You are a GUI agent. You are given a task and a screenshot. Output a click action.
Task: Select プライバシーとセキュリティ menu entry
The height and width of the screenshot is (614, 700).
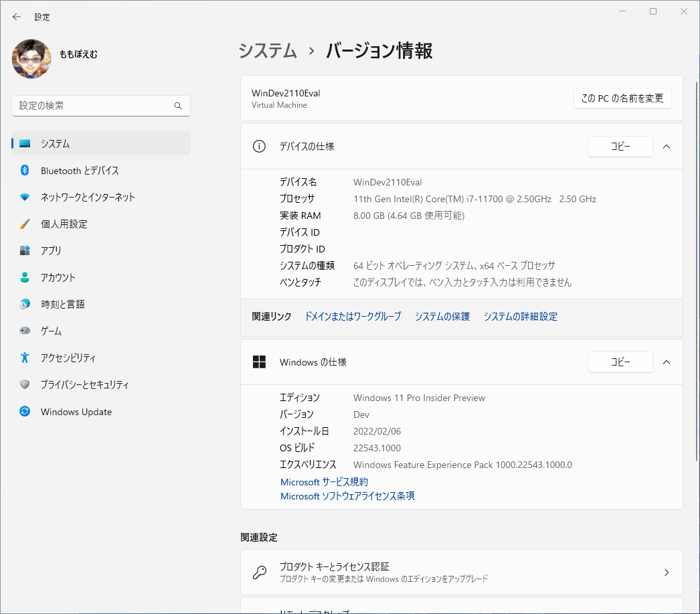[101, 384]
